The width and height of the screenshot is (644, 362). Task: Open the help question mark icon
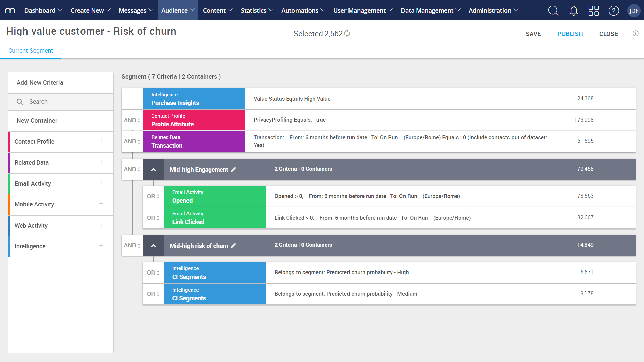click(614, 10)
